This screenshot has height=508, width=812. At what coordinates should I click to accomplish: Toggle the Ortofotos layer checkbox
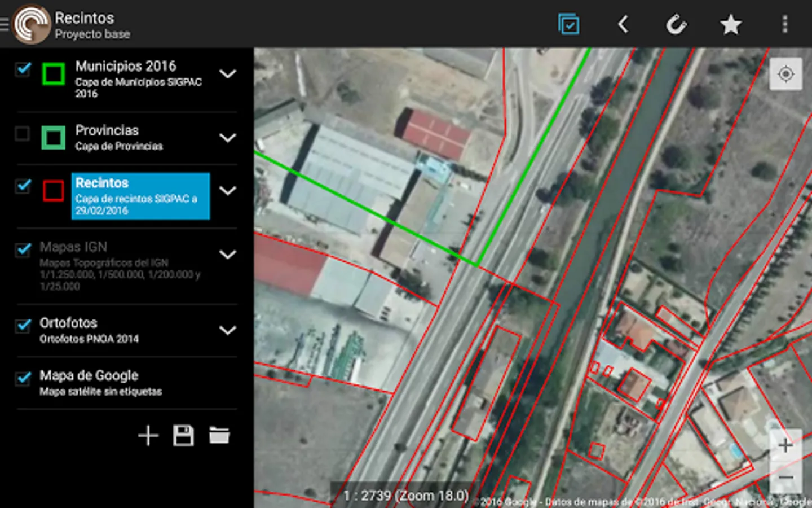click(x=23, y=326)
